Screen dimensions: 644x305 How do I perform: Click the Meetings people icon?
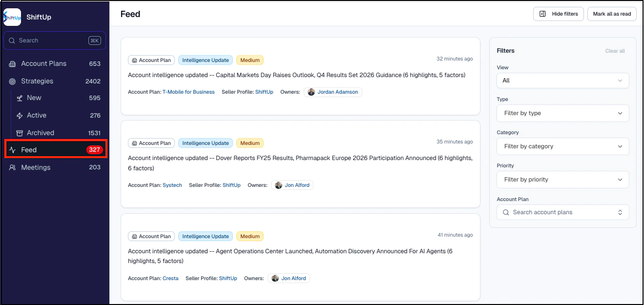12,167
